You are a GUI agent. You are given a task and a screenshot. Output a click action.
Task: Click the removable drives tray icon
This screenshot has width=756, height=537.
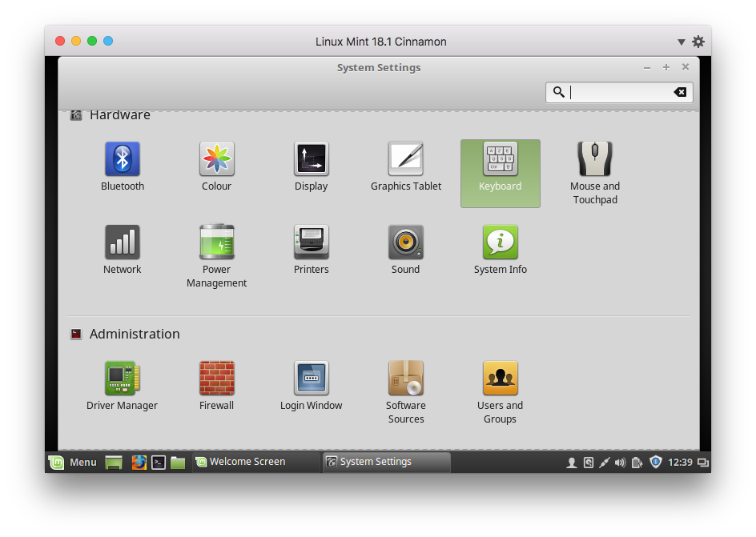coord(588,463)
